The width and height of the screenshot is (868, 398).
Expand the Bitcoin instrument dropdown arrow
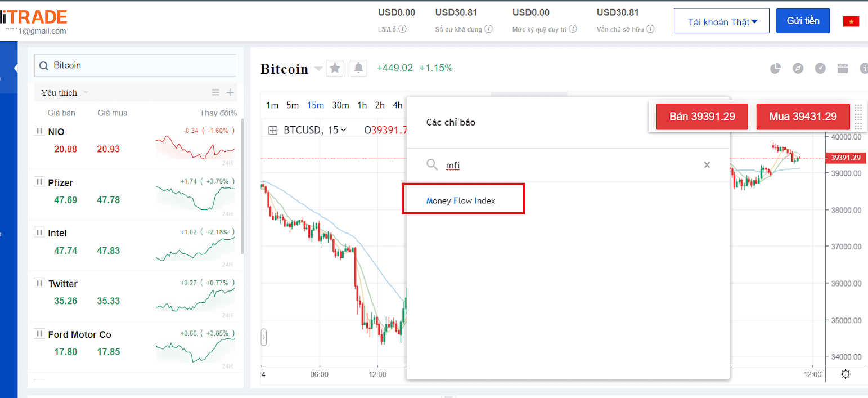coord(318,69)
